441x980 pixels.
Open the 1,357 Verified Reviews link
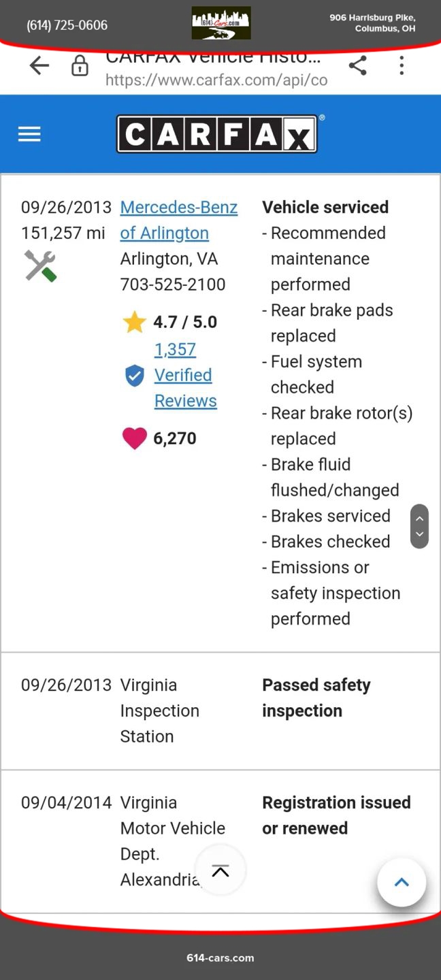184,375
